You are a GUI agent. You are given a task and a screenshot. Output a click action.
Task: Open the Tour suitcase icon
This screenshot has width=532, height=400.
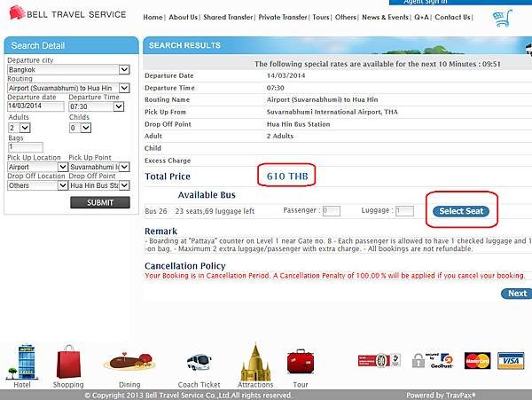[x=301, y=362]
